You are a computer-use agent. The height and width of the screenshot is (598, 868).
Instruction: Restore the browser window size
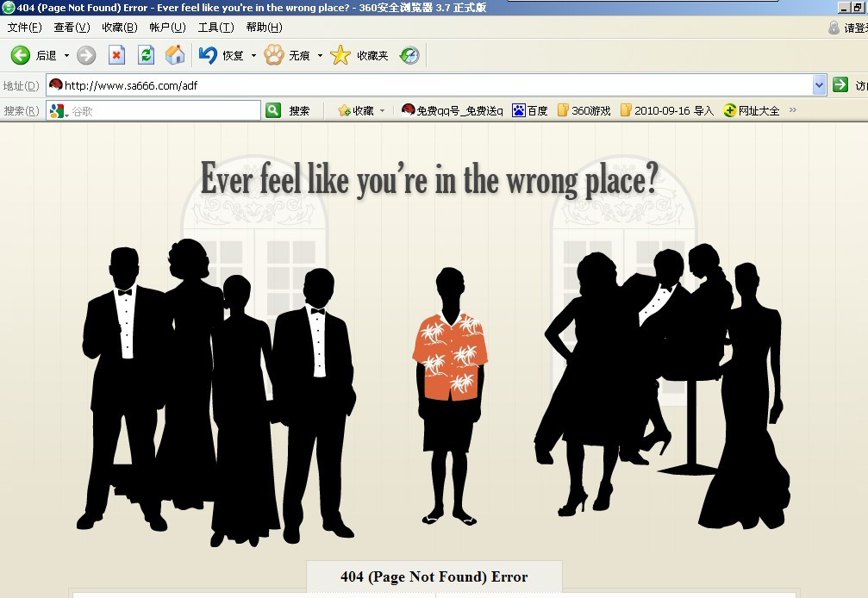(x=858, y=7)
